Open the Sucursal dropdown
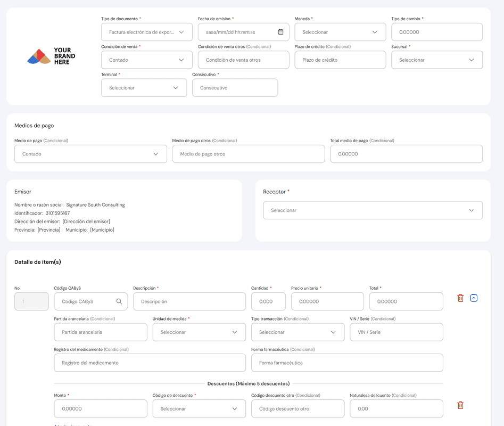This screenshot has width=504, height=426. [437, 60]
